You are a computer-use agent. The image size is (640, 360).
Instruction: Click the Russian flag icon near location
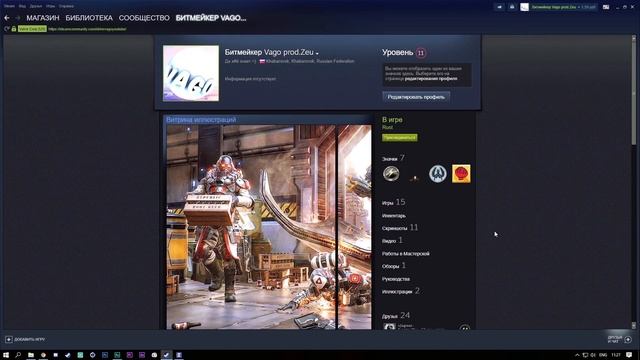click(x=262, y=61)
